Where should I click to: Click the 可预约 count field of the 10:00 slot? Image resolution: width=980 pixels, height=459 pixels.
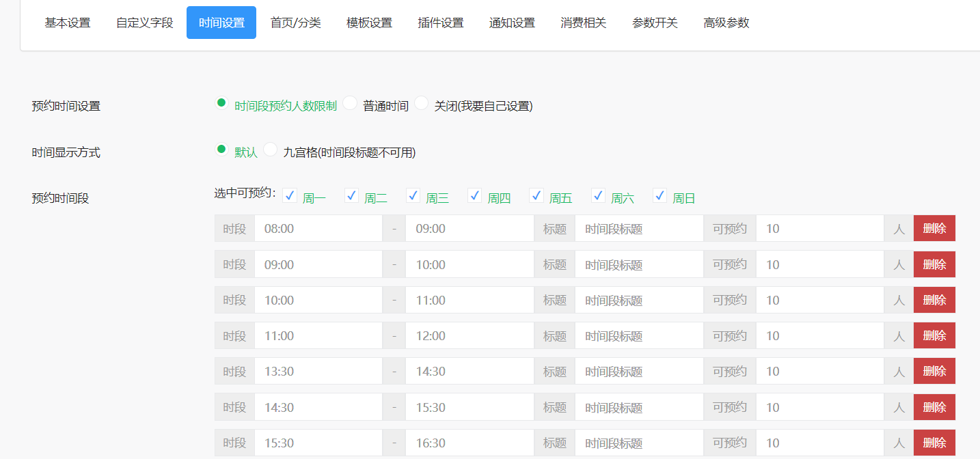click(x=819, y=299)
